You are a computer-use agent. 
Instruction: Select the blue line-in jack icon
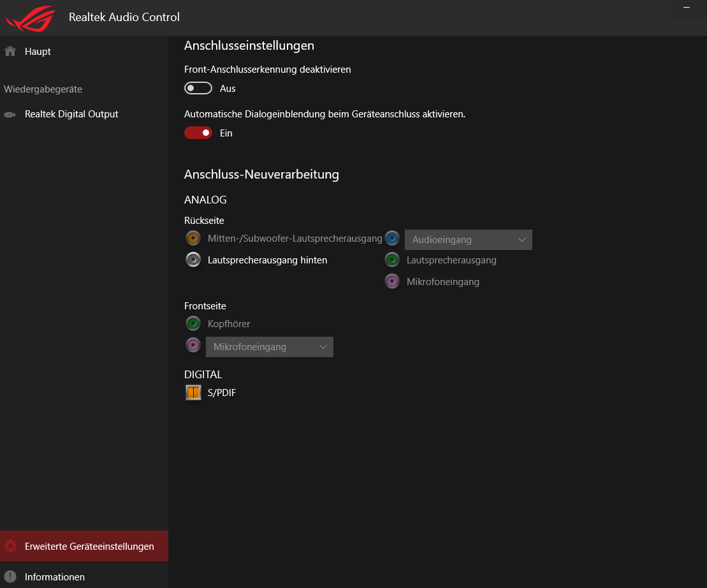[392, 238]
